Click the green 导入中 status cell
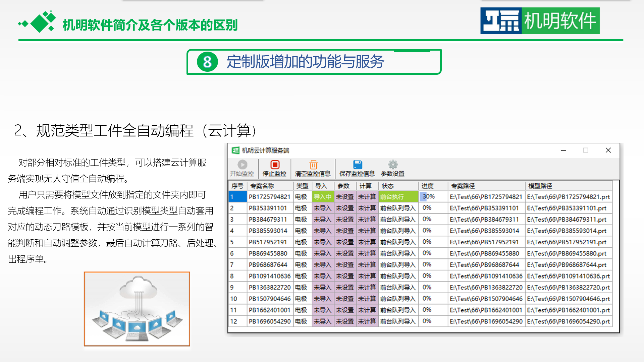The image size is (644, 362). tap(323, 197)
